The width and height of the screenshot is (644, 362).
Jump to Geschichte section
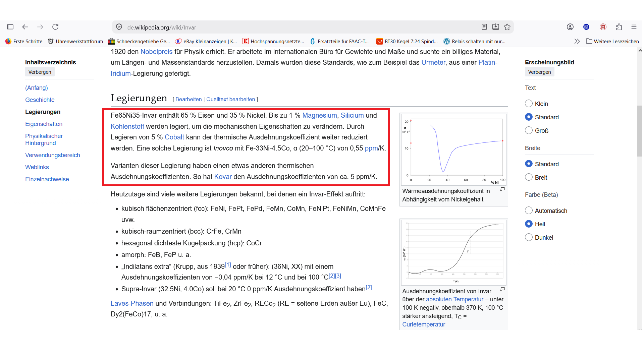click(x=40, y=100)
